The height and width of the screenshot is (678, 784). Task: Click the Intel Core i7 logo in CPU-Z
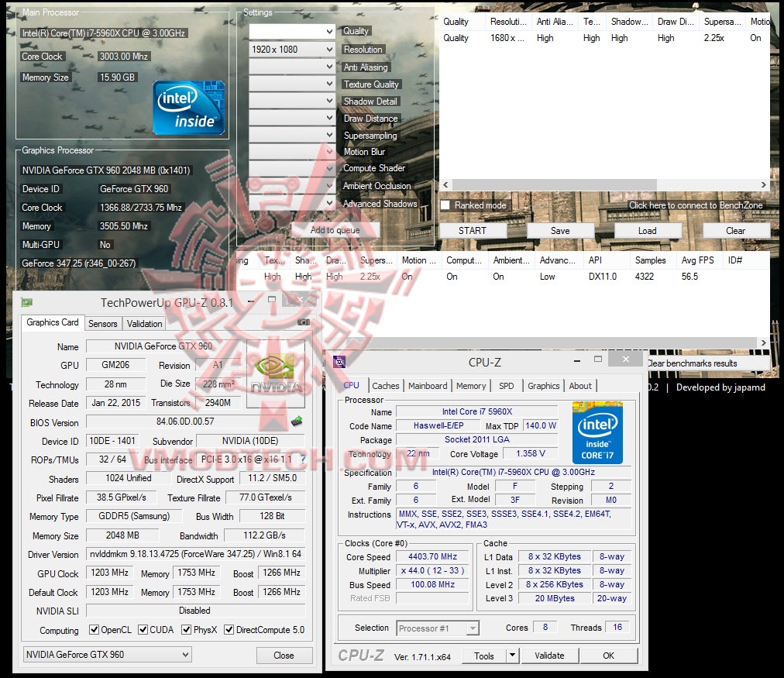(x=597, y=433)
